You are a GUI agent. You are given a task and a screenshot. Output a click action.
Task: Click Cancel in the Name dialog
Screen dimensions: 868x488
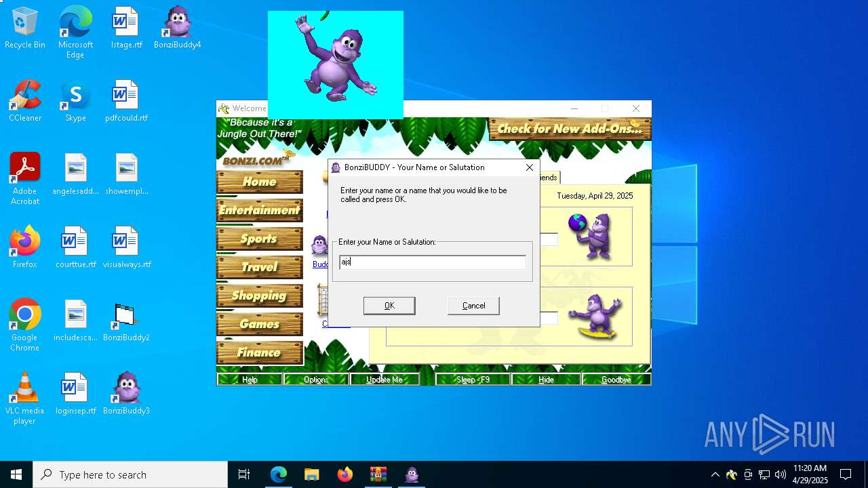[x=473, y=306]
